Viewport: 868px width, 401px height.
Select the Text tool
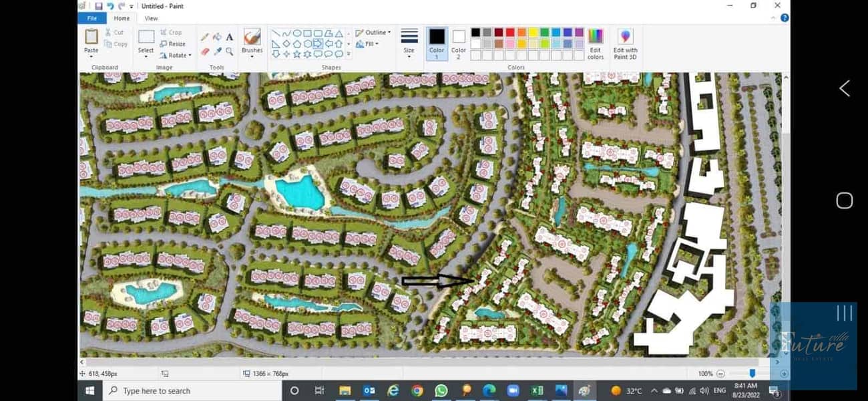coord(230,37)
